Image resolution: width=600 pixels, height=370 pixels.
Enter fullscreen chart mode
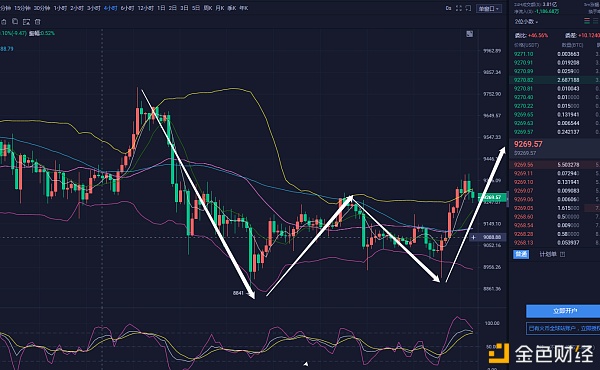[459, 8]
